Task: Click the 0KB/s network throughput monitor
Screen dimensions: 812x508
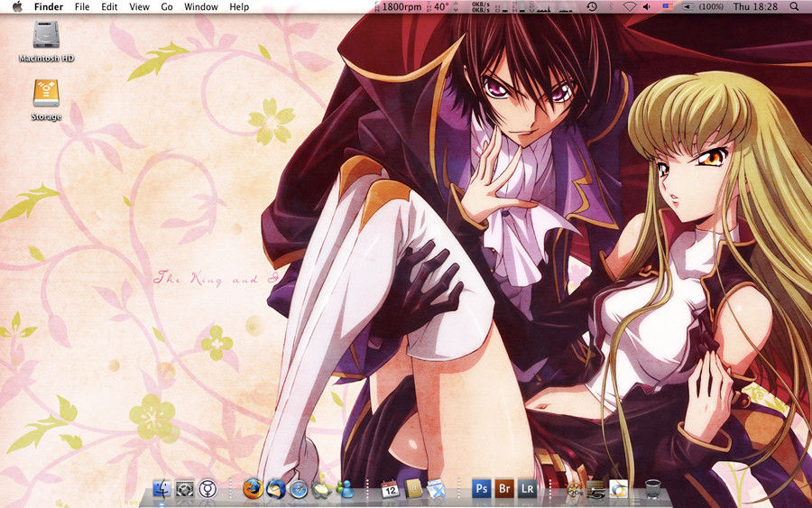Action: [481, 6]
